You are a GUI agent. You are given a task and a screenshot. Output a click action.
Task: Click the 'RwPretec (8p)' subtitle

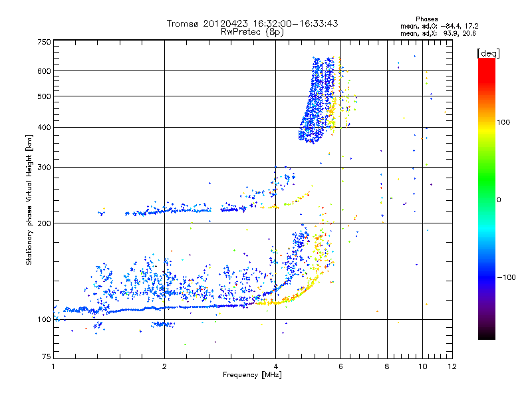252,32
